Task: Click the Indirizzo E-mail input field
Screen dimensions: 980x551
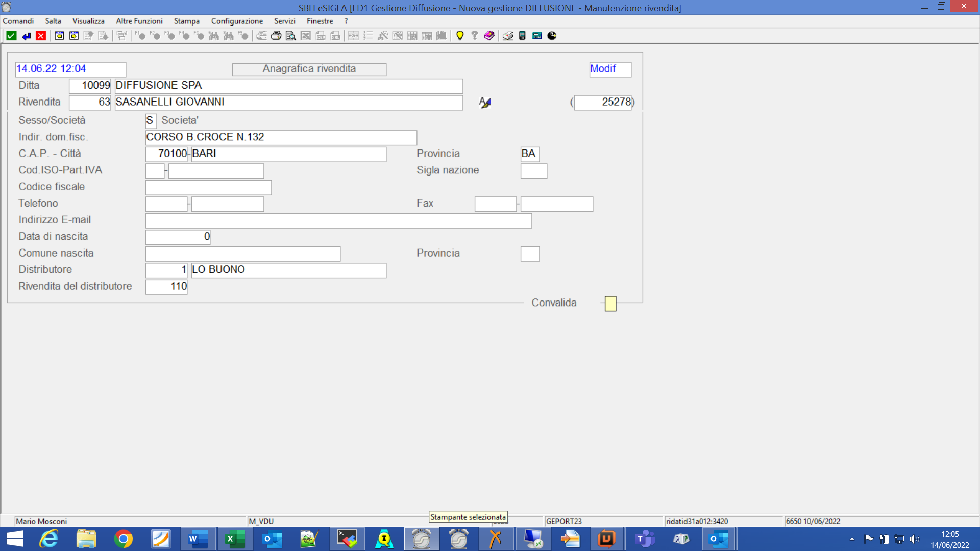Action: coord(338,220)
